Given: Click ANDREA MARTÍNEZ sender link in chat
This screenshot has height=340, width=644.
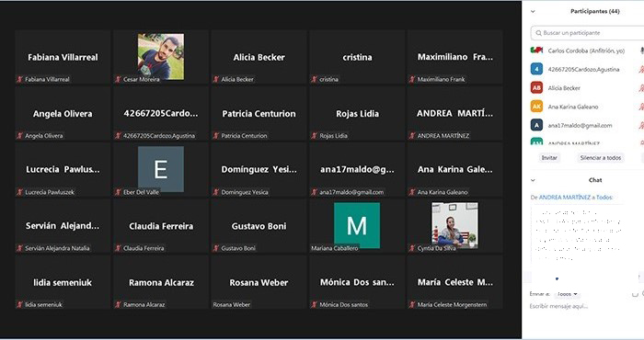Looking at the screenshot, I should (x=565, y=198).
